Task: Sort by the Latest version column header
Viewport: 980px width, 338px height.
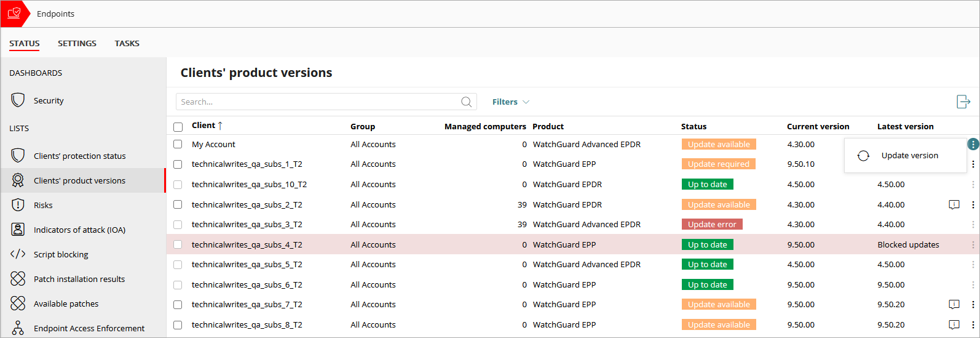Action: pyautogui.click(x=905, y=126)
